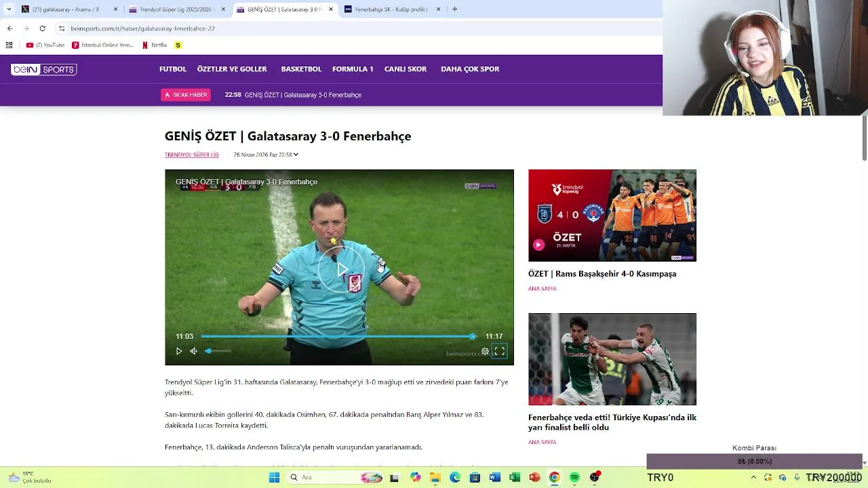Open Word from the taskbar

click(x=494, y=478)
